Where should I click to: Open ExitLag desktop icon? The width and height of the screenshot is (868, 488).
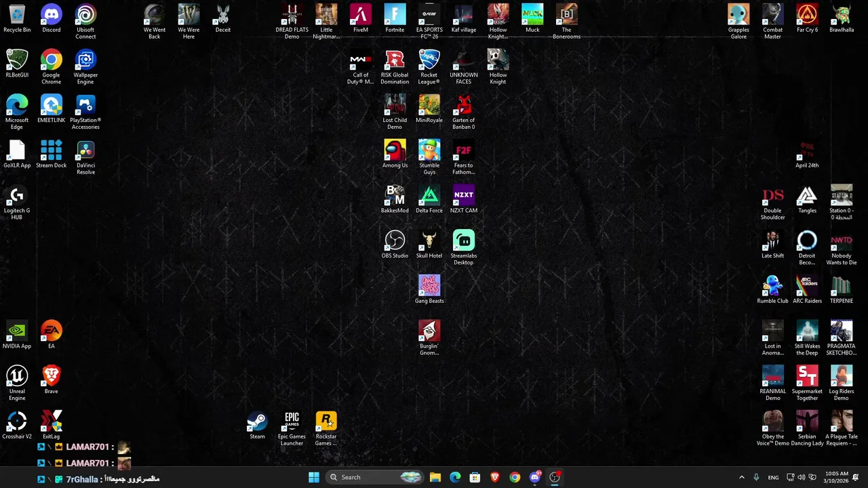[x=51, y=425]
